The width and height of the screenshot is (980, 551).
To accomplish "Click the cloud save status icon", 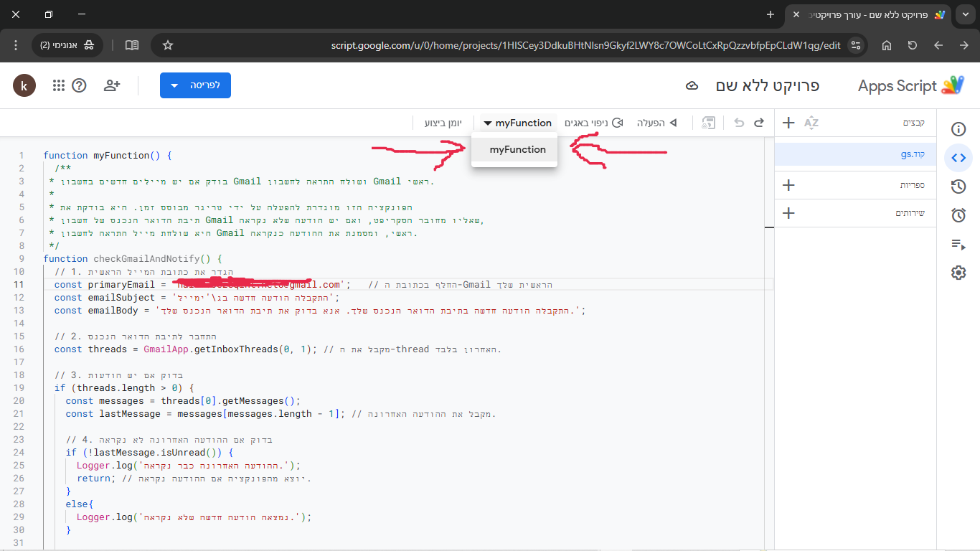I will coord(692,86).
